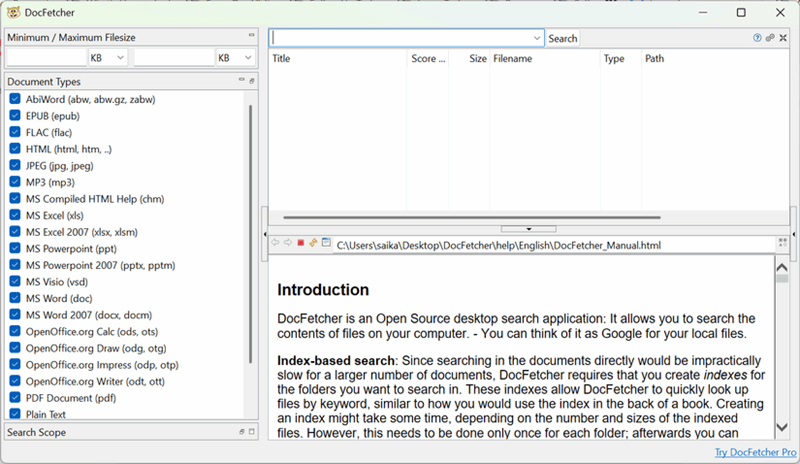Go forward in the preview browser
Viewport: 800px width, 464px height.
[x=288, y=242]
